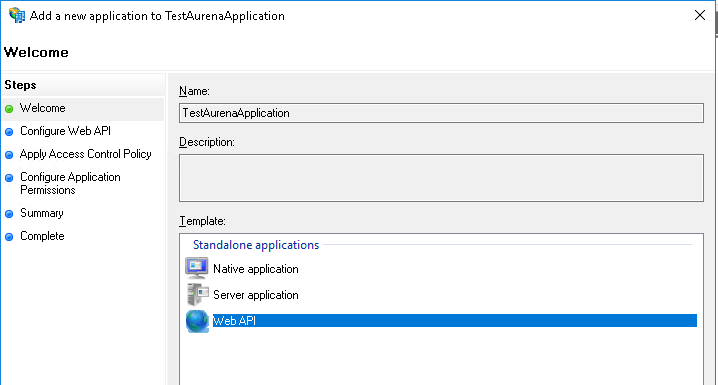The image size is (718, 385).
Task: Click the green Welcome step indicator dot
Action: 9,109
